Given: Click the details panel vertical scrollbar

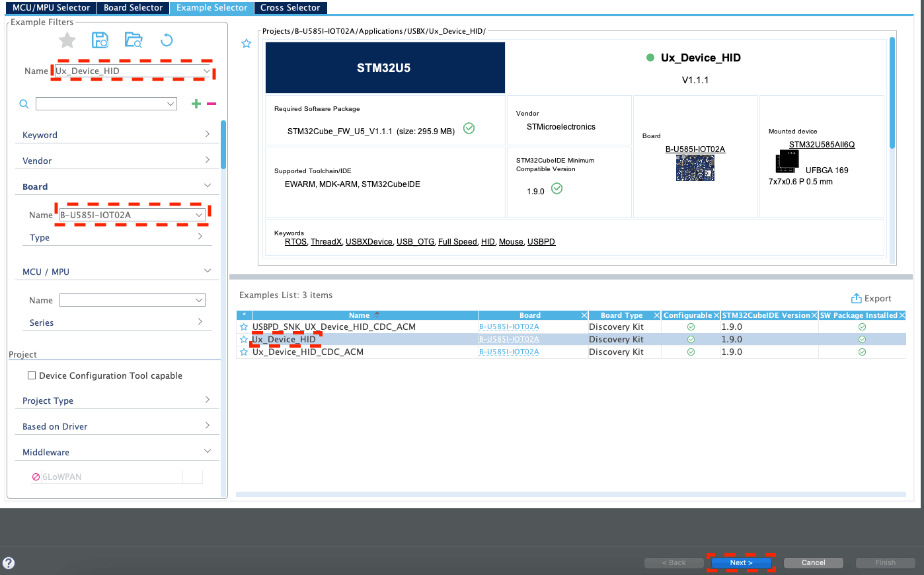Looking at the screenshot, I should click(892, 93).
